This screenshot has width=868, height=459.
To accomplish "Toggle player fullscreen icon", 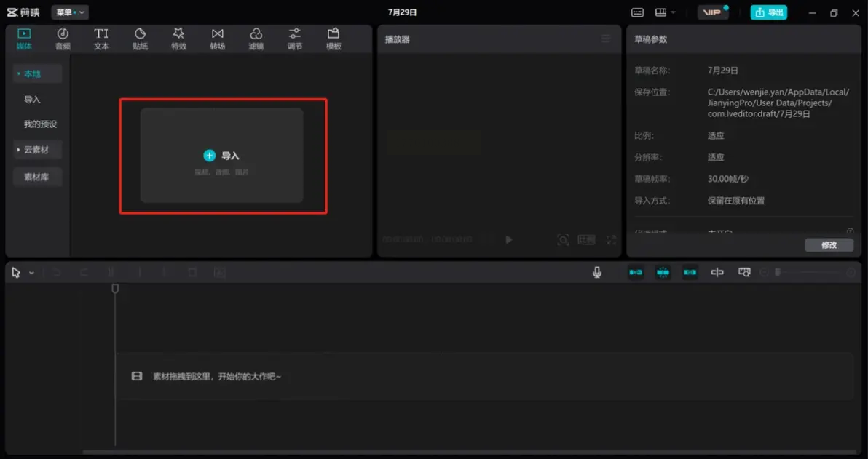I will [x=611, y=239].
